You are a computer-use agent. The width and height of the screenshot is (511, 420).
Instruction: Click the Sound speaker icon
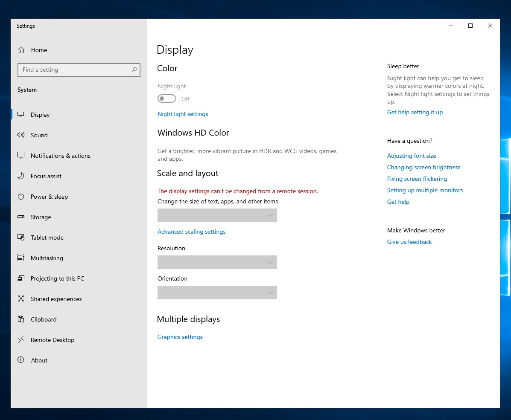pos(21,135)
